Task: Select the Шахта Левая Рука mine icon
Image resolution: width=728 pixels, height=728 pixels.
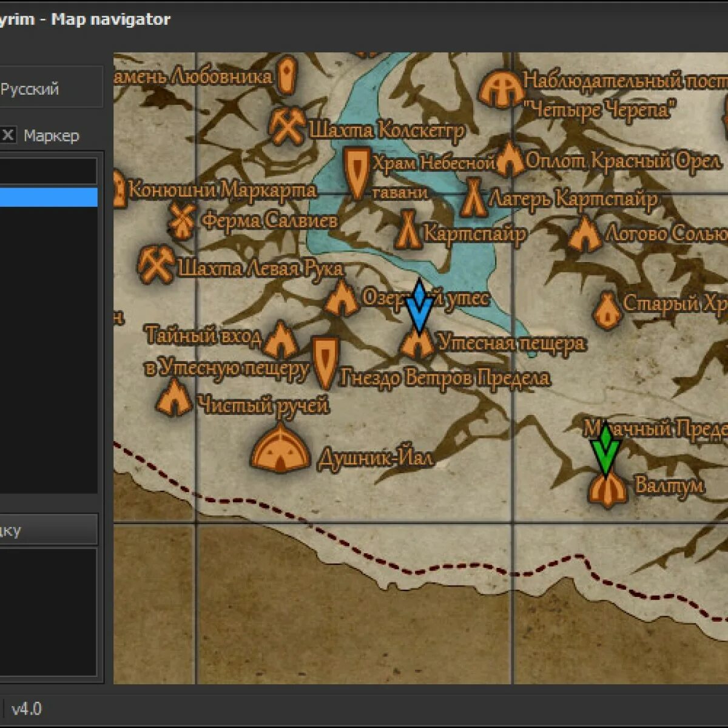Action: 157,265
